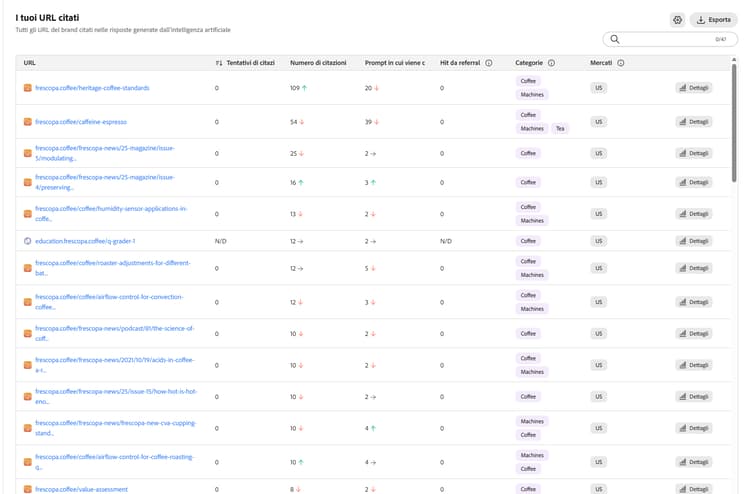This screenshot has height=494, width=750.
Task: Open frescopa.coffee/caffeine-espresso link
Action: (81, 122)
